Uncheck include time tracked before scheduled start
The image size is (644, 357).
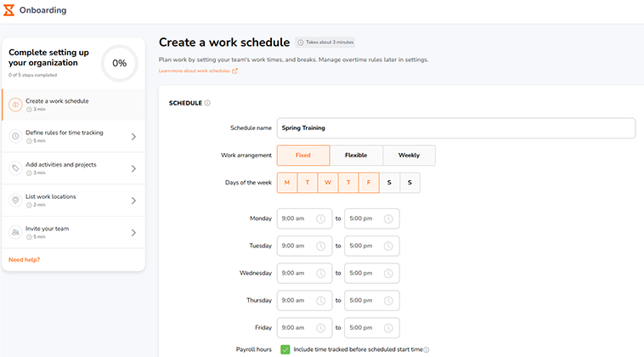tap(285, 349)
